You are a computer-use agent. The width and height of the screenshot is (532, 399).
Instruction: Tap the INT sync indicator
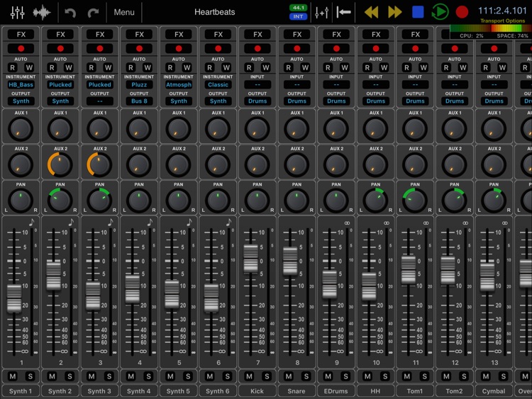tap(298, 16)
